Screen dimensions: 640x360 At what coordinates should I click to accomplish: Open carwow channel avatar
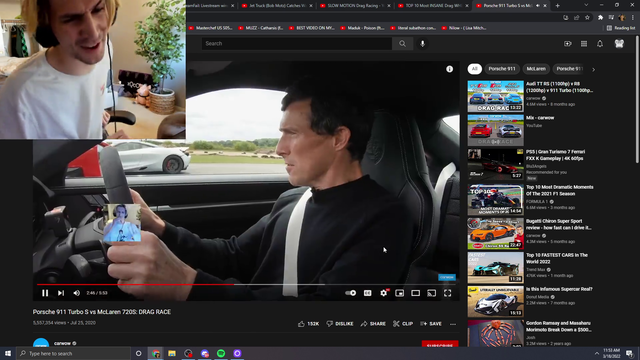point(41,343)
